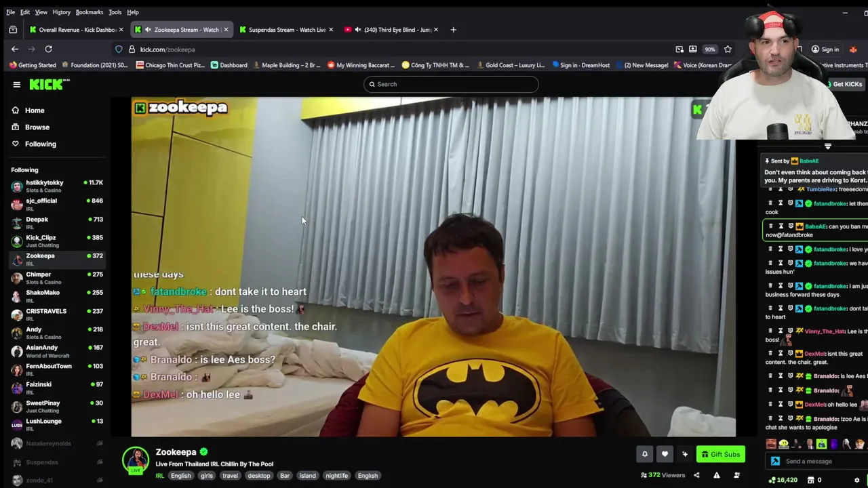Click the heart follow button
Screen dimensions: 868x488
[x=665, y=454]
